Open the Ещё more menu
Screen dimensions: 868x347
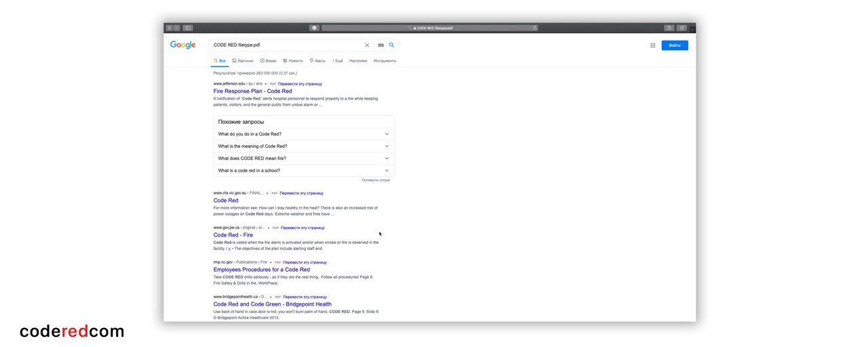pyautogui.click(x=337, y=61)
